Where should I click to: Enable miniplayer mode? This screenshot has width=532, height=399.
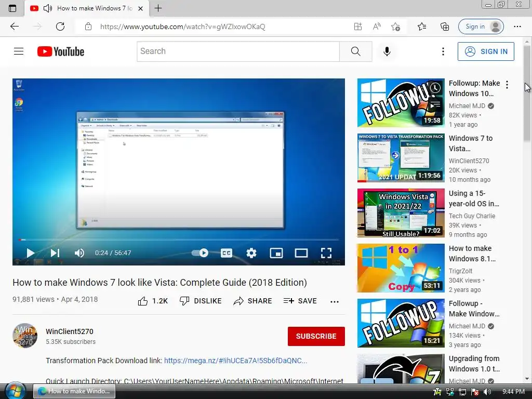point(276,253)
